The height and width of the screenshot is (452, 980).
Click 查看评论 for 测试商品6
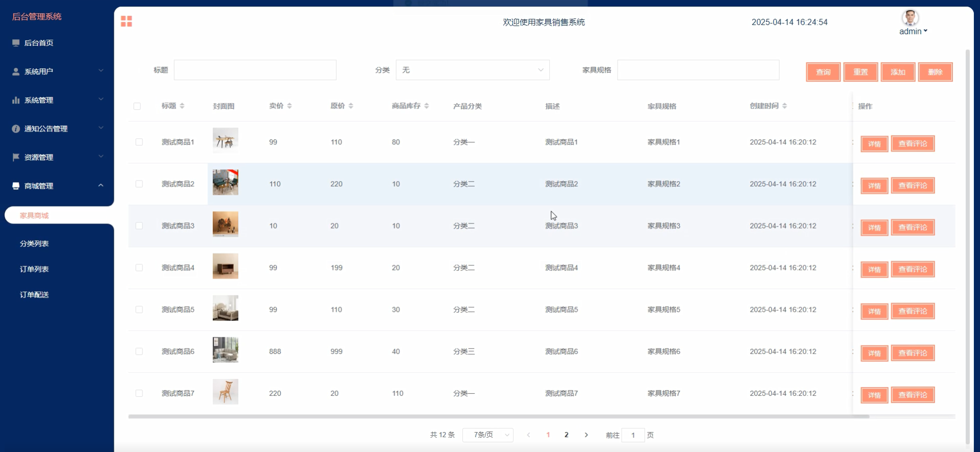coord(913,353)
